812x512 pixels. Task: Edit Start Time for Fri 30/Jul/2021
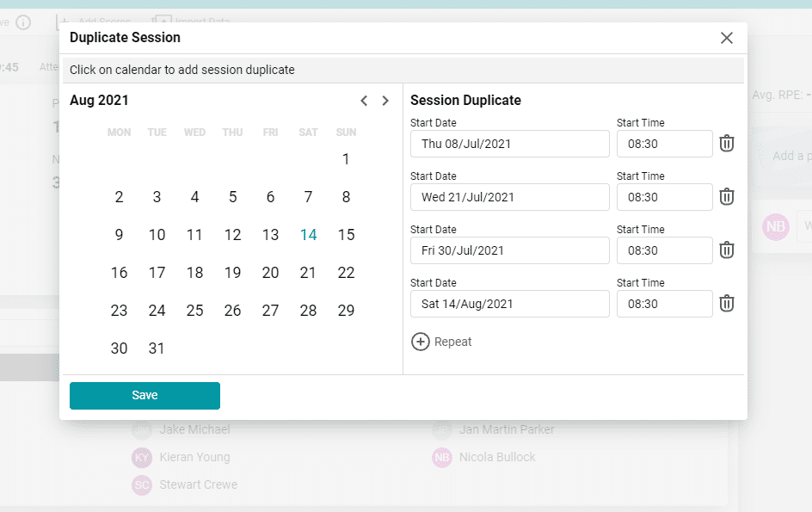click(664, 250)
